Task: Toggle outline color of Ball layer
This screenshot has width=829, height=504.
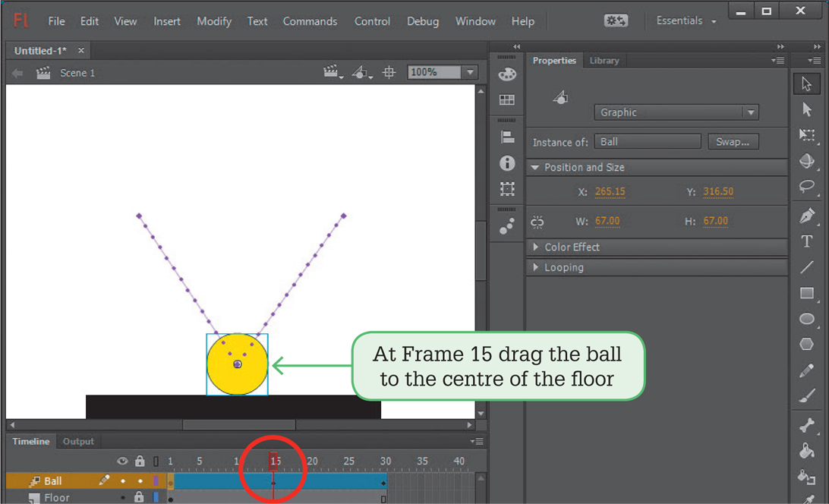Action: (156, 480)
